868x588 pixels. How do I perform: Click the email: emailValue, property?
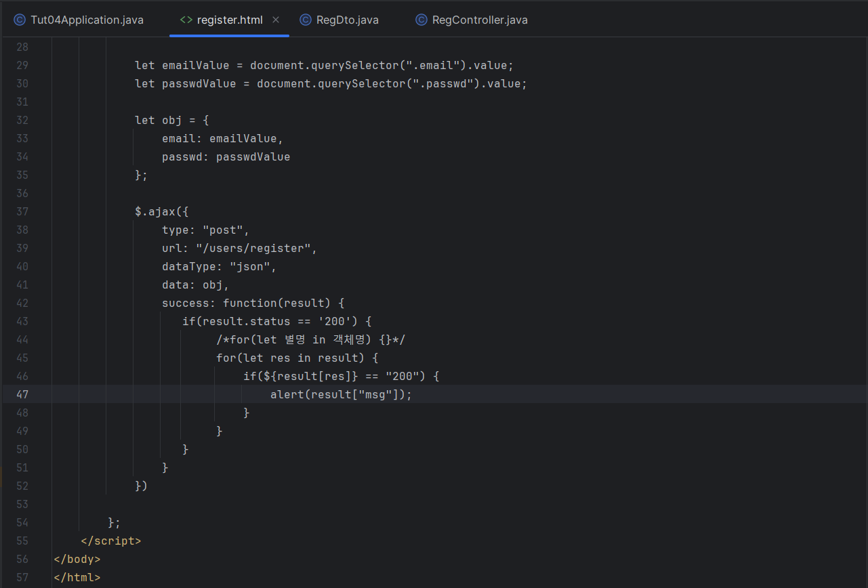pos(223,138)
